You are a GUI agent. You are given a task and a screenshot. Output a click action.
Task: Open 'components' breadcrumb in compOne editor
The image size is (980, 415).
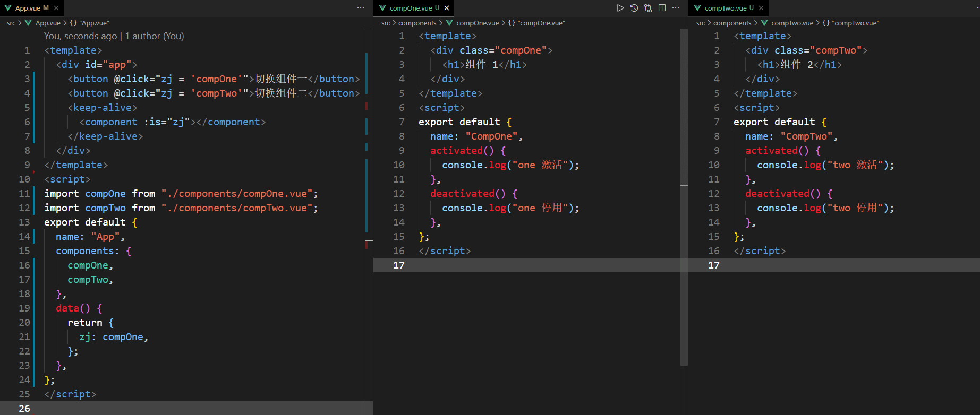pos(417,23)
